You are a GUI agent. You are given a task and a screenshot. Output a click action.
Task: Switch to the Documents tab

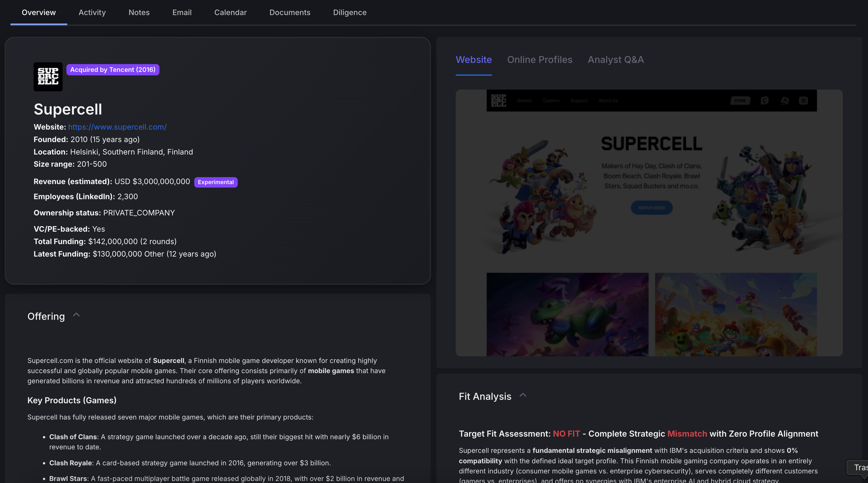[290, 12]
